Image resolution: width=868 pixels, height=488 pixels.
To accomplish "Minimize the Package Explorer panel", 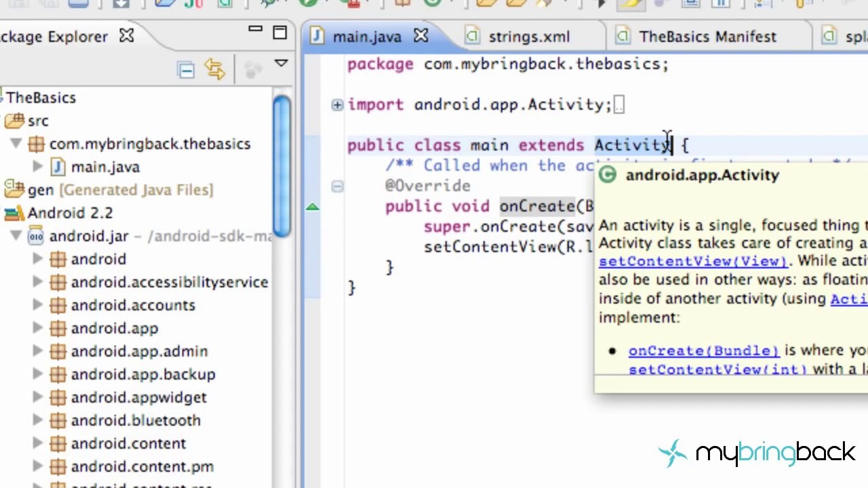I will click(x=255, y=30).
